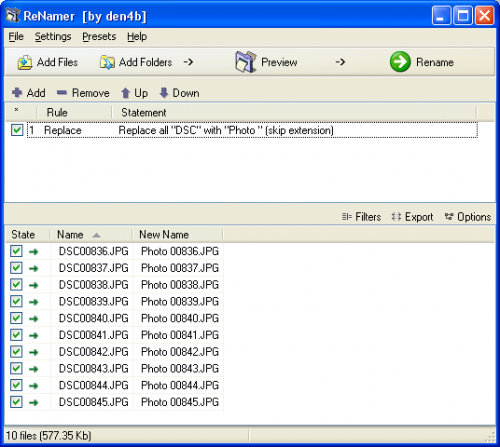Viewport: 500px width, 447px height.
Task: Click the Filters icon
Action: coord(347,217)
